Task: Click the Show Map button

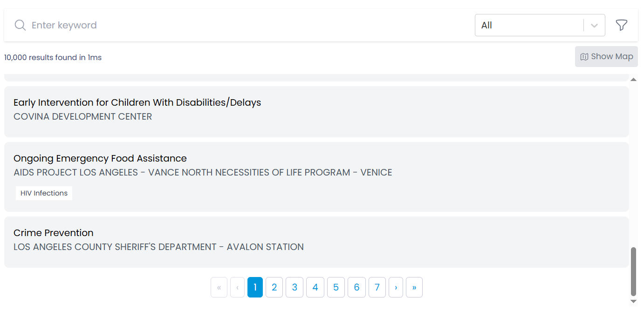Action: [x=606, y=56]
